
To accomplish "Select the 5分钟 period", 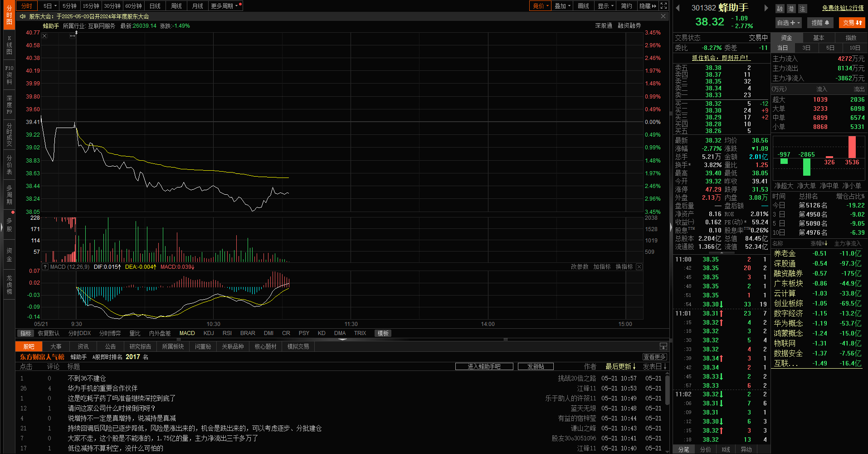I will tap(69, 6).
